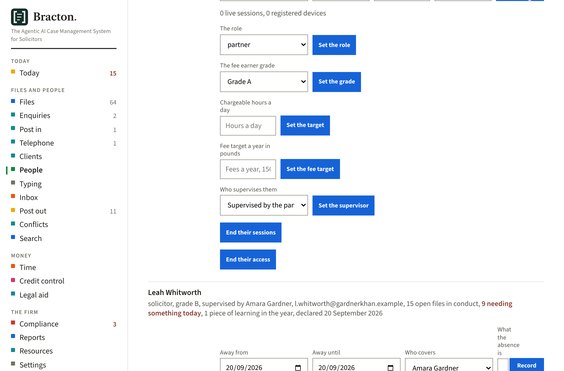This screenshot has height=371, width=564.
Task: Open Search from sidebar
Action: 31,238
